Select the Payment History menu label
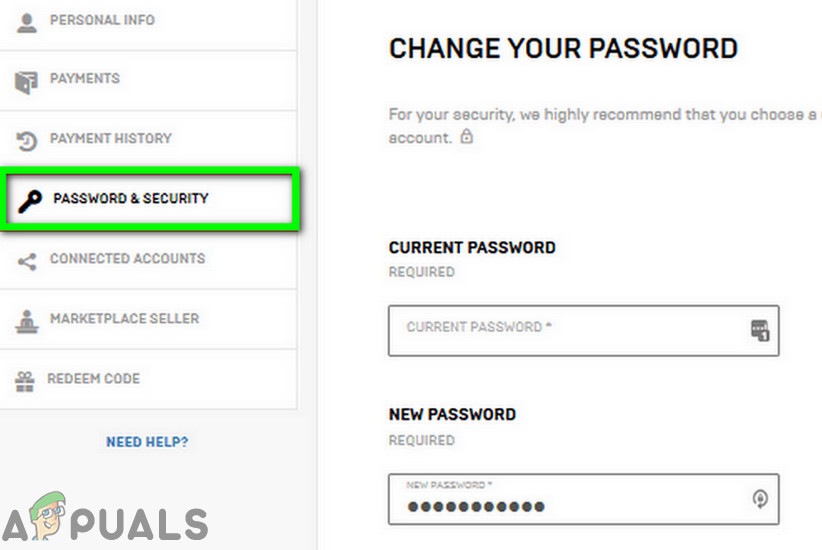This screenshot has height=550, width=822. (x=111, y=139)
